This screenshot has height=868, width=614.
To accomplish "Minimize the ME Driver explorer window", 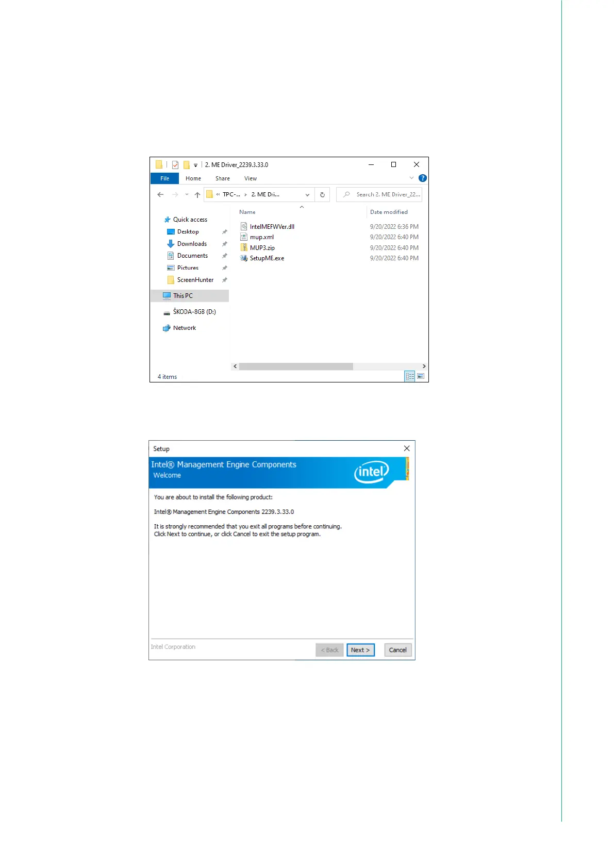I will point(371,165).
